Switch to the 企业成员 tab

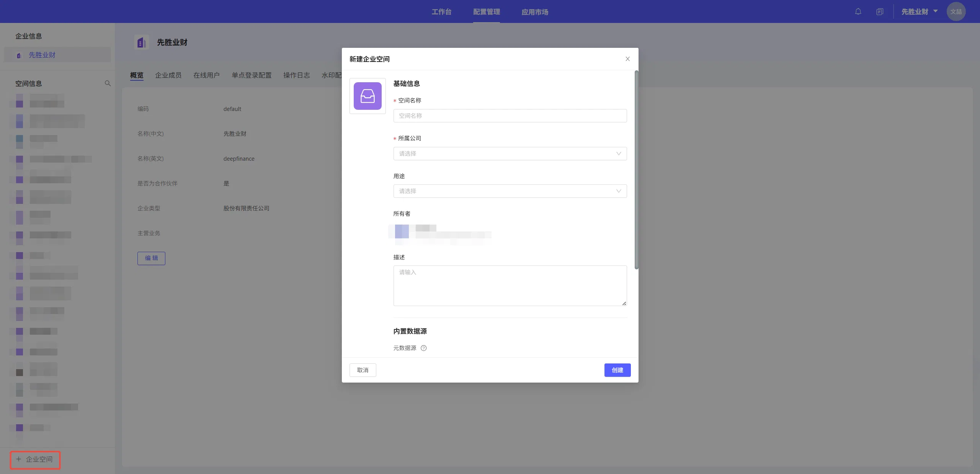pos(168,75)
